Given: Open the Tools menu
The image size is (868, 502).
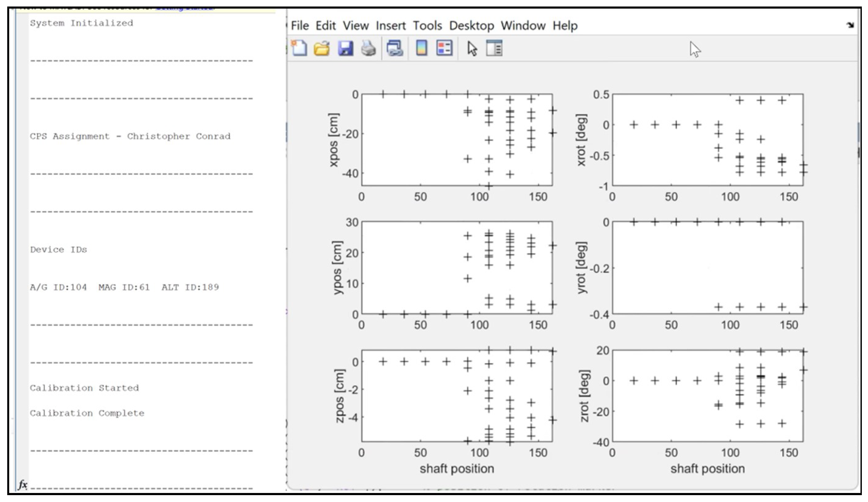Looking at the screenshot, I should point(427,26).
